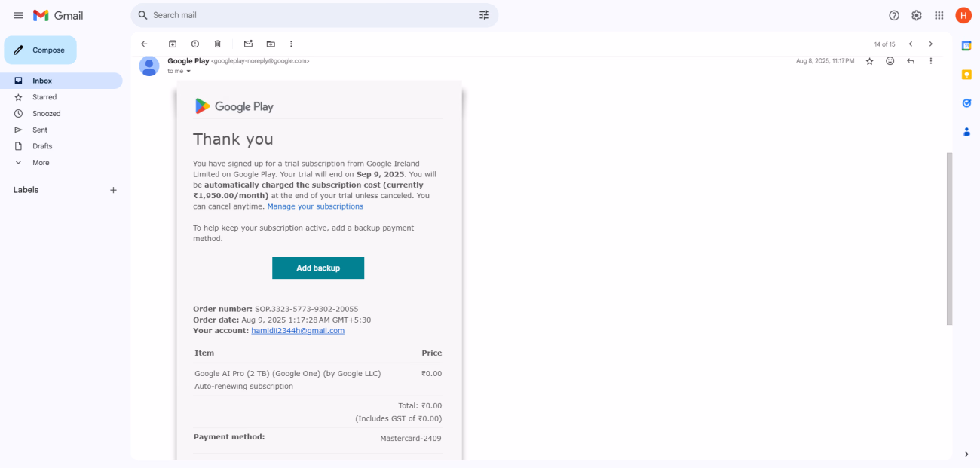Open the Move to folder icon
The width and height of the screenshot is (980, 468).
pos(271,44)
